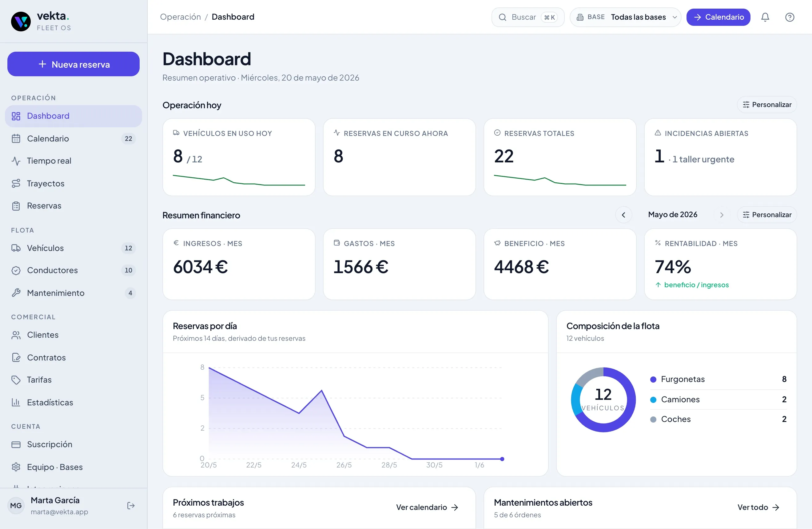This screenshot has width=812, height=529.
Task: Click the Calendario calendar icon in sidebar
Action: (x=16, y=138)
